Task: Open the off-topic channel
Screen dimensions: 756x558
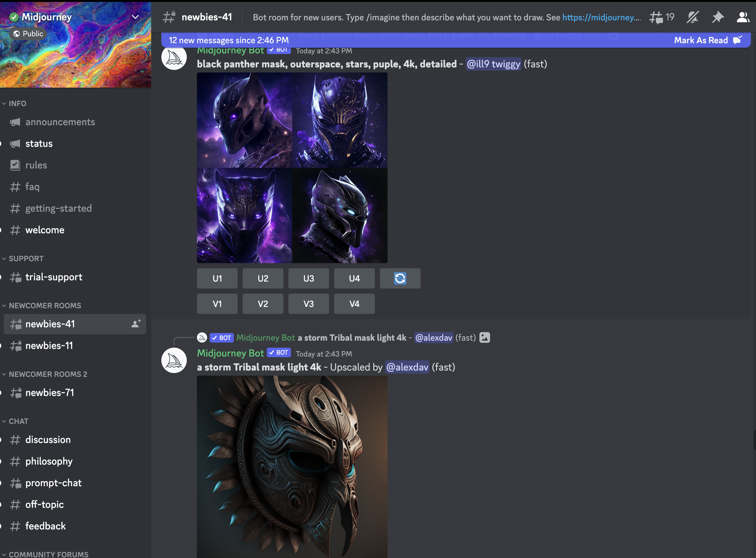Action: tap(75, 504)
